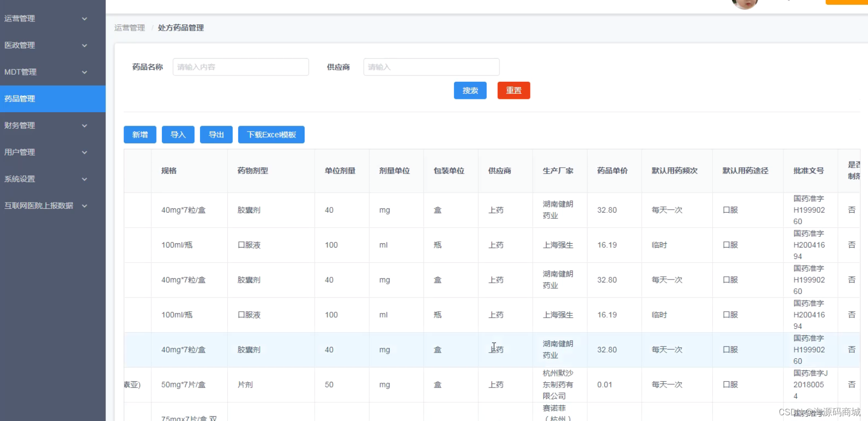The width and height of the screenshot is (868, 421).
Task: Focus the 供应商 input field
Action: (431, 67)
